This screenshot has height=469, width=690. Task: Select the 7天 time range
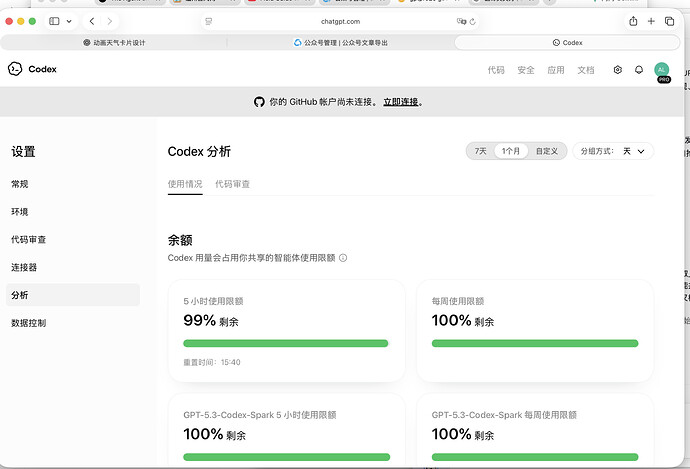point(481,151)
